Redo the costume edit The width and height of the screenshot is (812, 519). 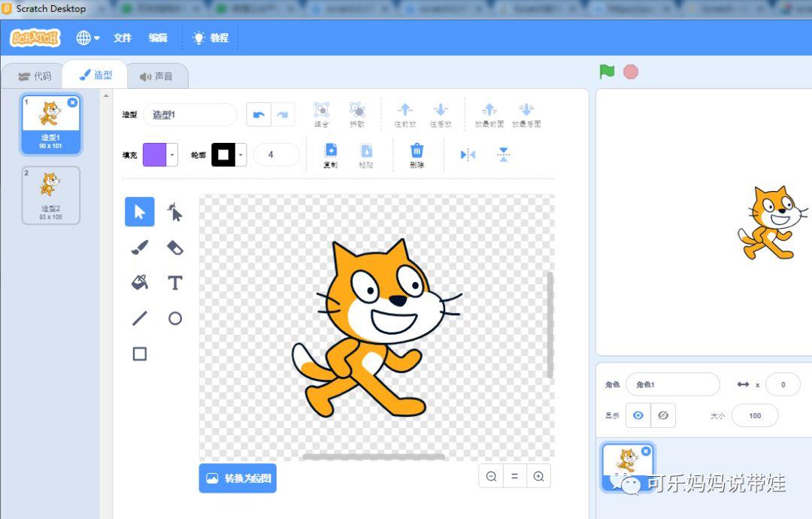pos(283,114)
